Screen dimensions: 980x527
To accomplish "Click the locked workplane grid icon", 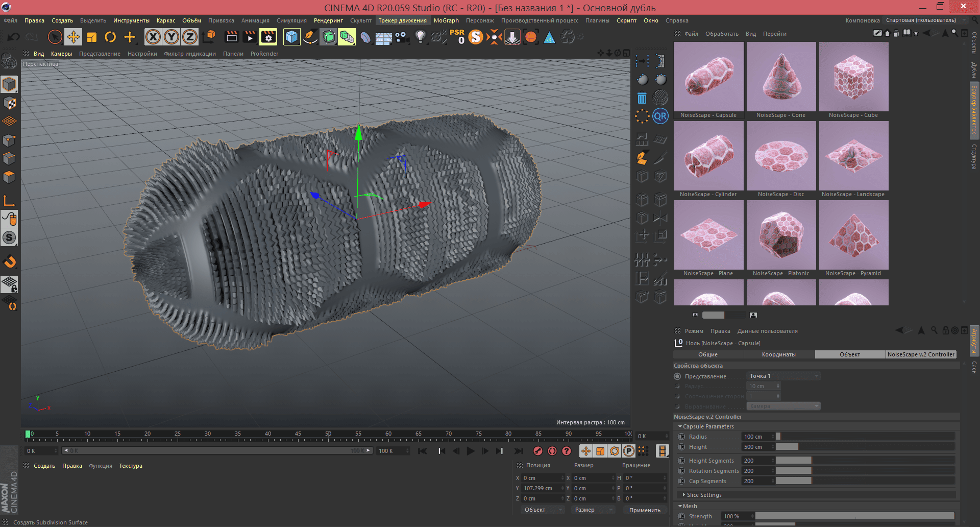I will coord(10,284).
